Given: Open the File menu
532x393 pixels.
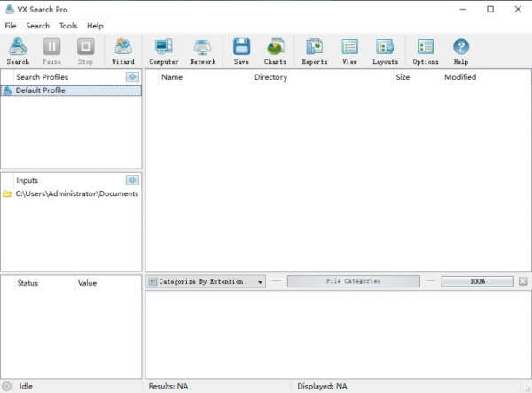Looking at the screenshot, I should coord(11,26).
